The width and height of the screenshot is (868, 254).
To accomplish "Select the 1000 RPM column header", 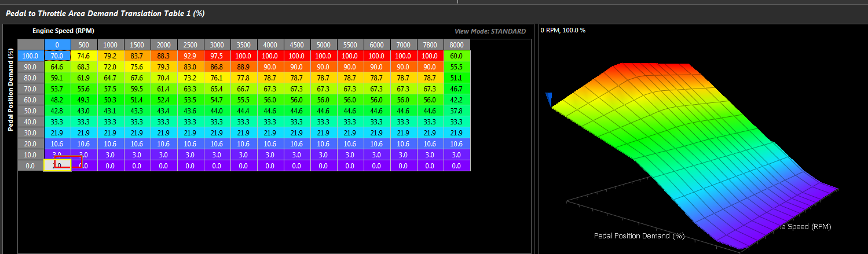I will click(x=111, y=45).
